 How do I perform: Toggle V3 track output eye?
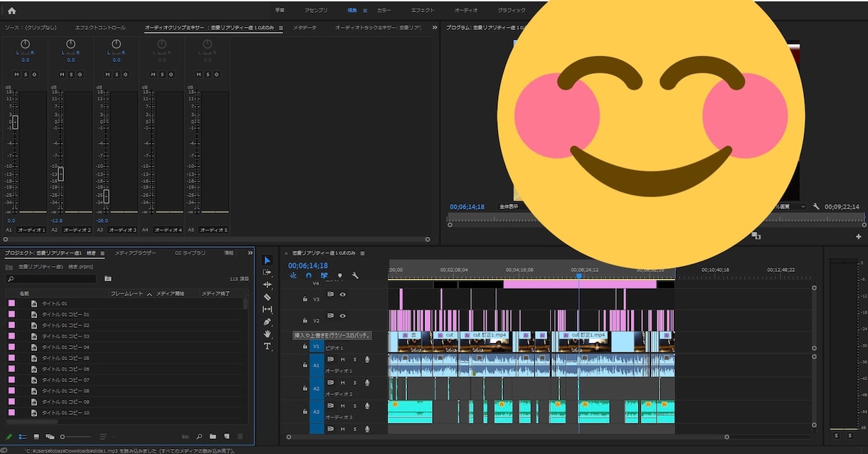342,294
